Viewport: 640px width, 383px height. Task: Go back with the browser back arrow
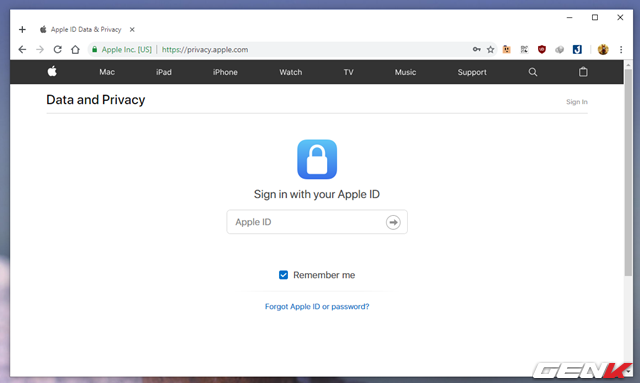coord(22,49)
